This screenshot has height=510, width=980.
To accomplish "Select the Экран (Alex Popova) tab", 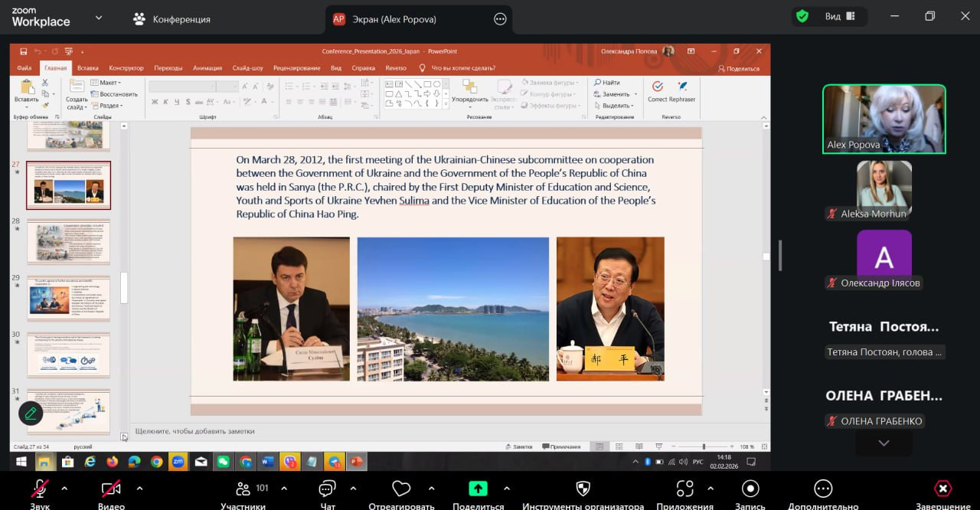I will [384, 19].
